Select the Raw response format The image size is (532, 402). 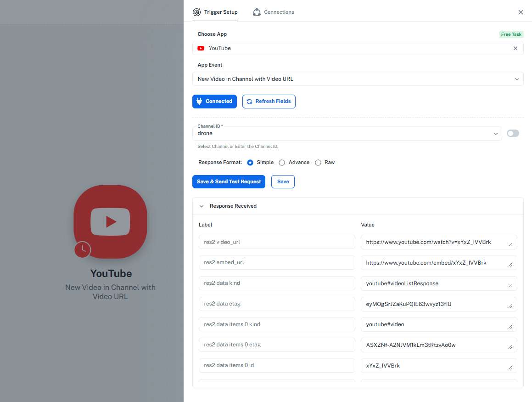point(318,163)
